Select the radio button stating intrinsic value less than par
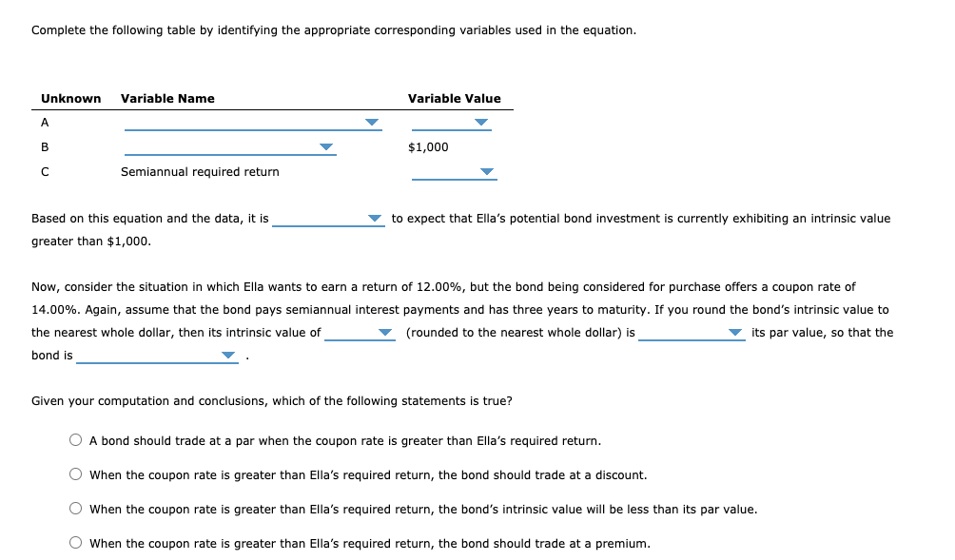The image size is (955, 560). click(x=74, y=507)
